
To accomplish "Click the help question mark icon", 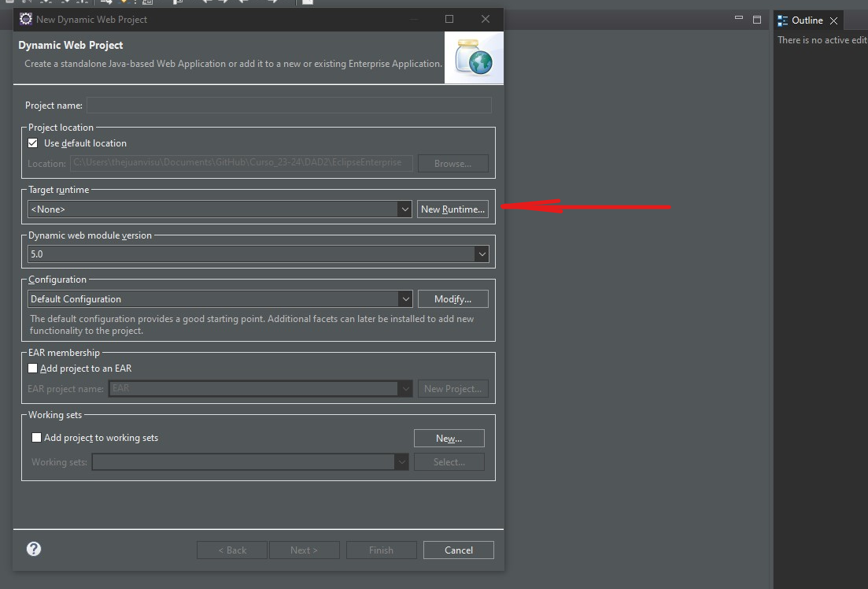I will (x=34, y=549).
